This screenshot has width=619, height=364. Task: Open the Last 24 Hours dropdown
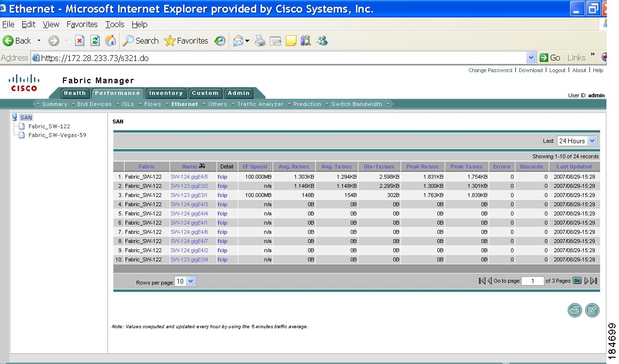click(577, 141)
